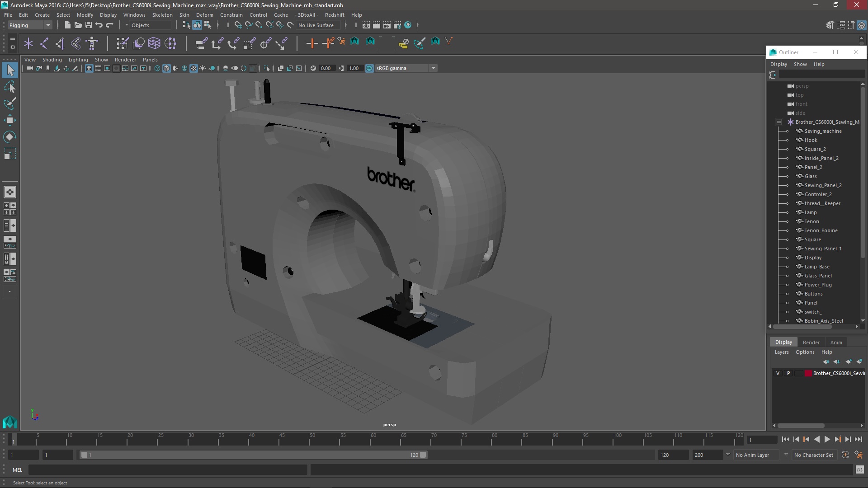
Task: Click the Create Cluster shelf icon
Action: coord(170,43)
